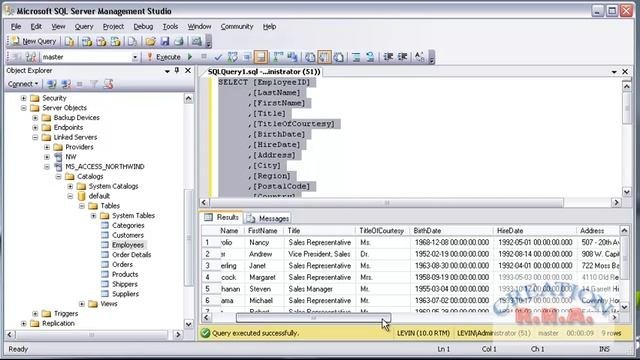Open Object Explorer window position dropdown
640x360 pixels.
167,71
